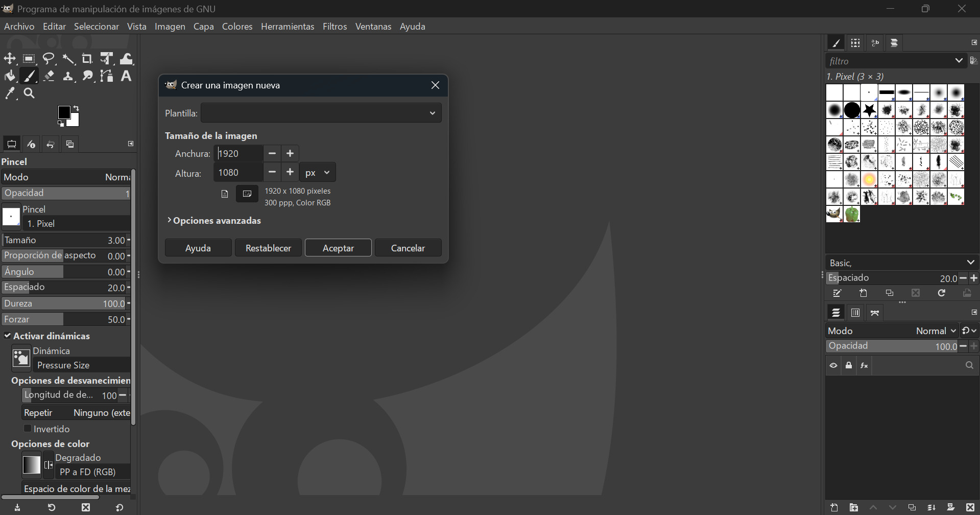Select the Text tool
Image resolution: width=980 pixels, height=515 pixels.
126,76
